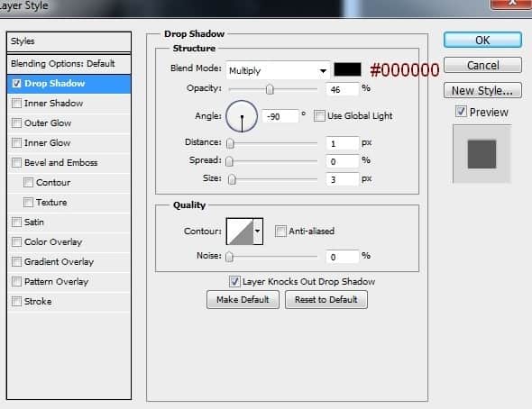Viewport: 532px width, 409px height.
Task: Click the style preview square
Action: coord(482,154)
